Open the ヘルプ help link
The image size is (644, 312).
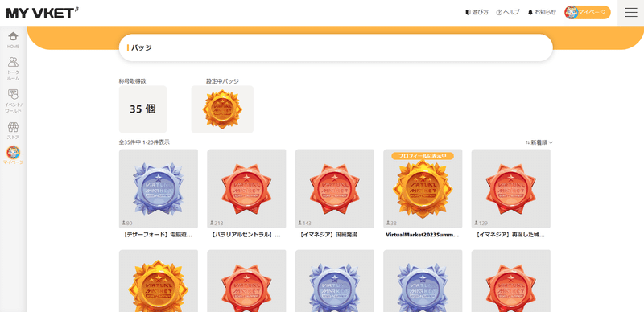click(x=508, y=13)
